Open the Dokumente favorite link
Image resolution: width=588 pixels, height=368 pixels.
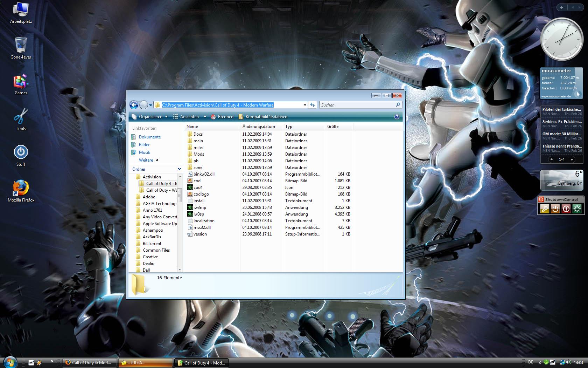pos(150,137)
